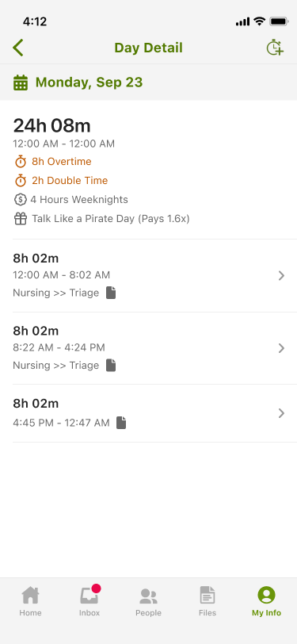Expand 12:00 AM - 8:02 AM entry chevron

tap(281, 275)
